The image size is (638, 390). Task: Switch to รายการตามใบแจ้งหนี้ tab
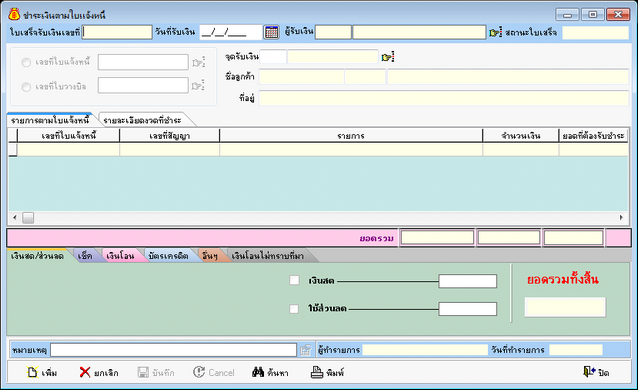[x=50, y=120]
